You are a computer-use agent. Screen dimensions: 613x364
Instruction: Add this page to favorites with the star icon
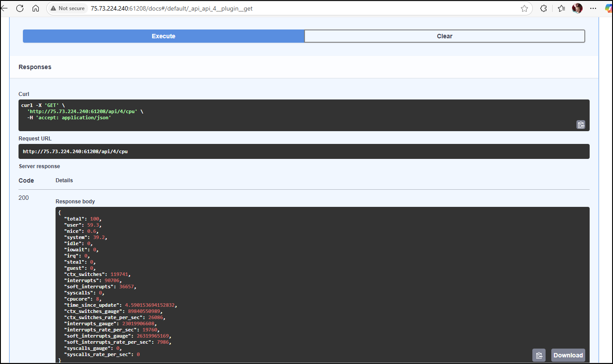coord(524,8)
